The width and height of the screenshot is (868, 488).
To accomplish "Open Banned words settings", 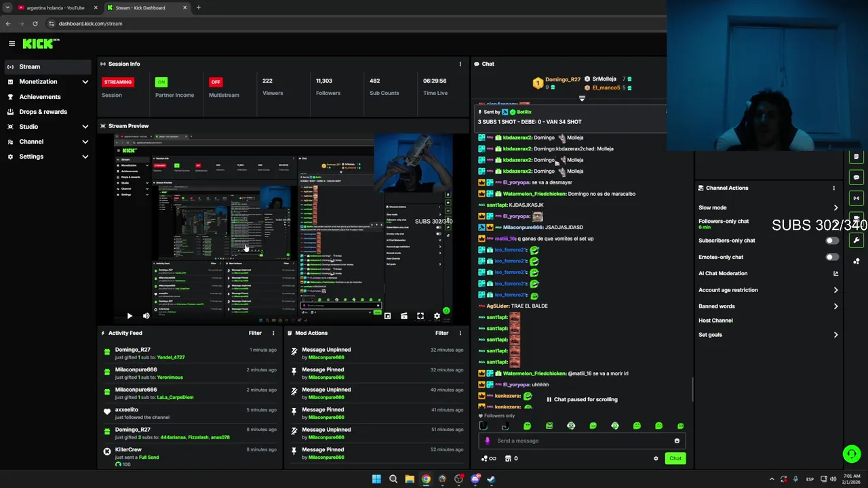I will (768, 306).
